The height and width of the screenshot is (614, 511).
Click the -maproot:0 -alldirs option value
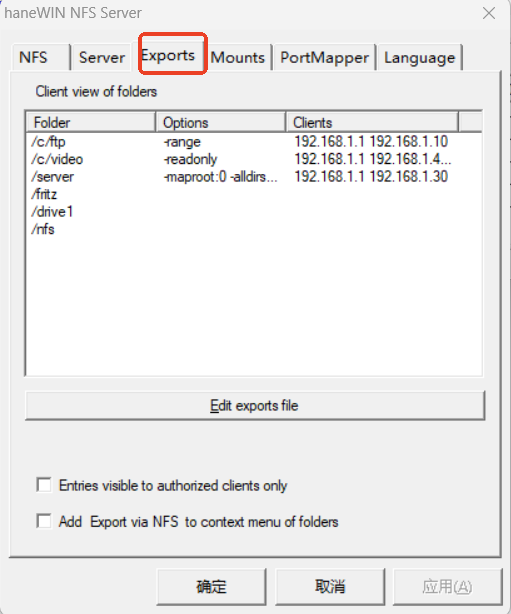[220, 177]
